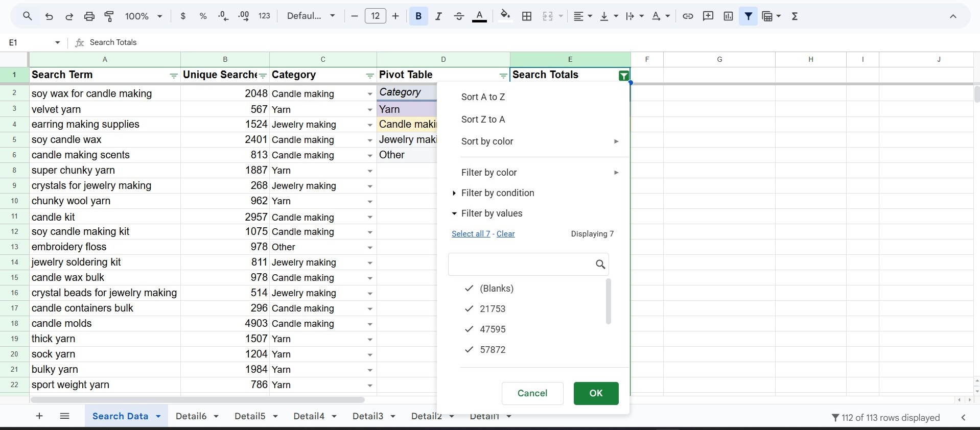980x430 pixels.
Task: Insert a link
Action: [x=688, y=16]
